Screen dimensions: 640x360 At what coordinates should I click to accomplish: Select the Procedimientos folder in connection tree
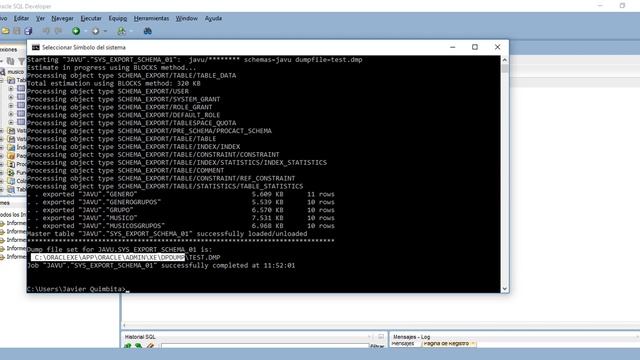(x=16, y=164)
